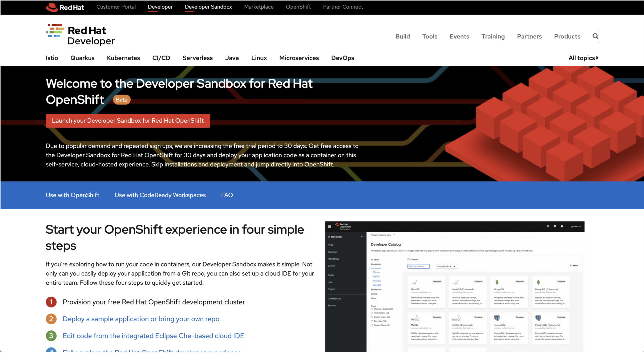Screen dimensions: 644x353
Task: Open Edit code from Eclipse Che-based IDE link
Action: coord(153,336)
